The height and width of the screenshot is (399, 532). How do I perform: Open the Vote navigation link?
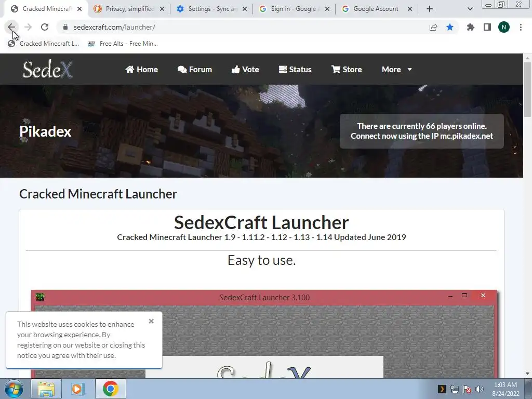point(245,69)
